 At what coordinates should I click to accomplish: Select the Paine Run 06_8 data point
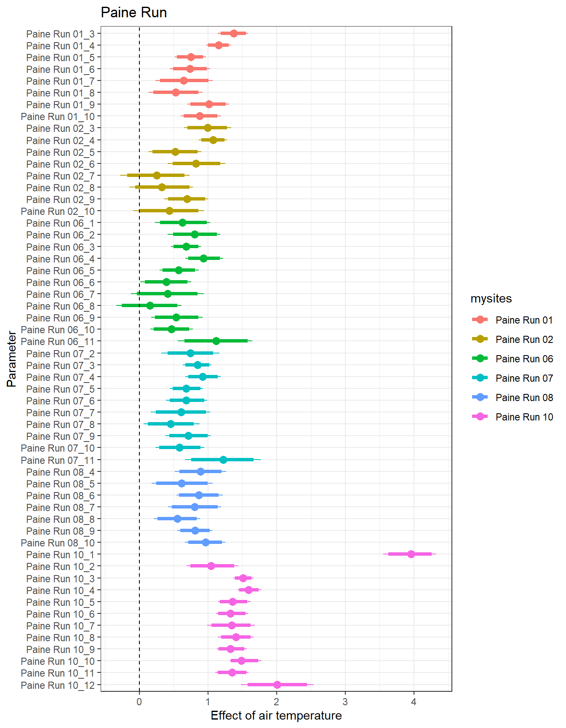tap(150, 305)
